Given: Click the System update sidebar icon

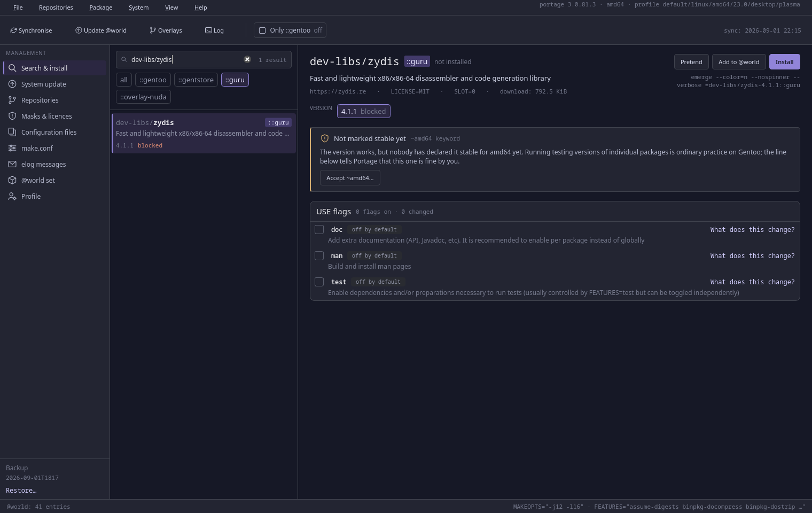Looking at the screenshot, I should tap(12, 84).
